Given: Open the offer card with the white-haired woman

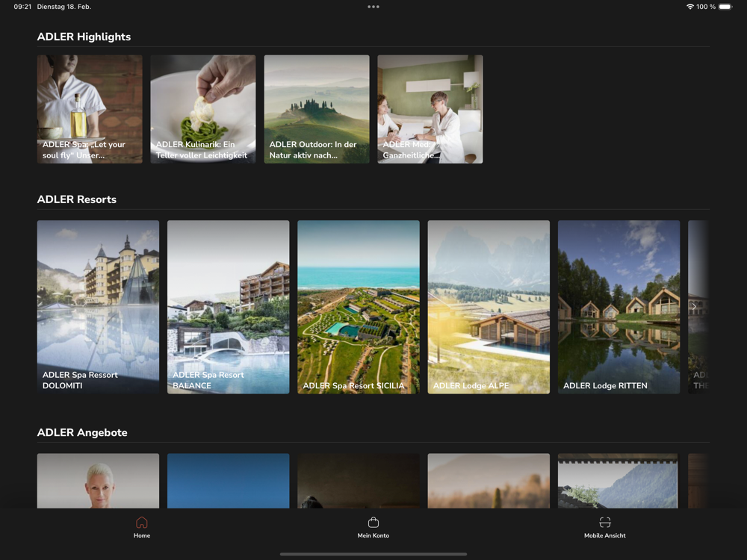Looking at the screenshot, I should click(x=98, y=480).
